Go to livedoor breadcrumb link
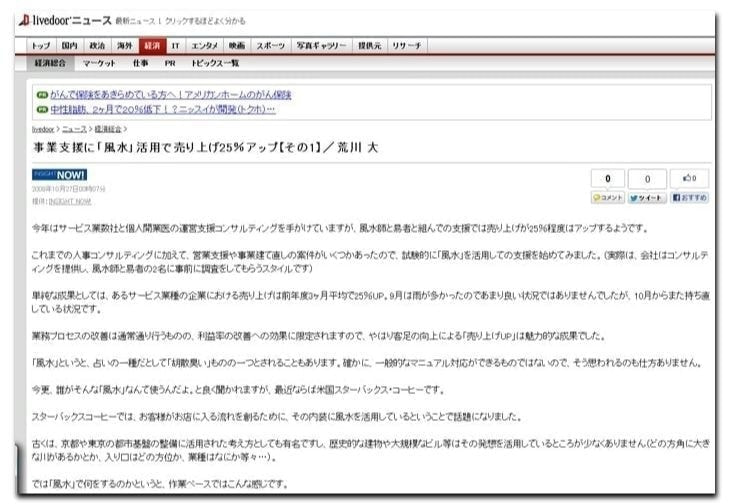 (x=43, y=129)
